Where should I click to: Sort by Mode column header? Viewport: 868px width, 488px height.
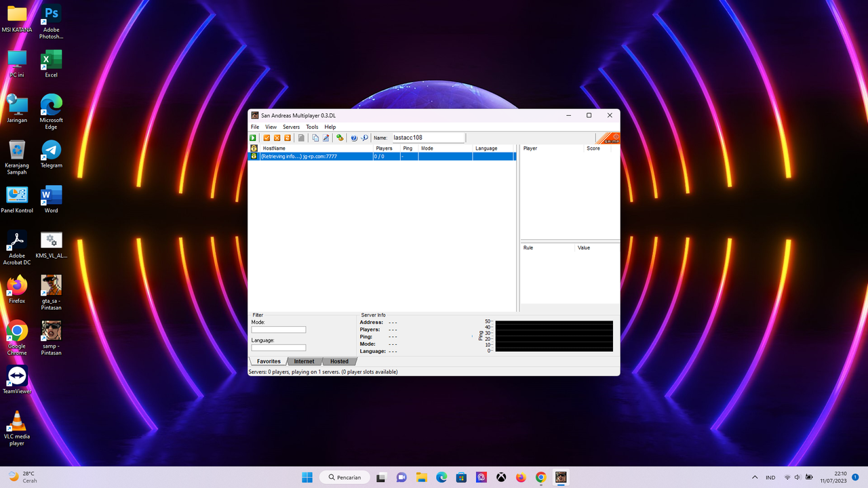click(446, 148)
